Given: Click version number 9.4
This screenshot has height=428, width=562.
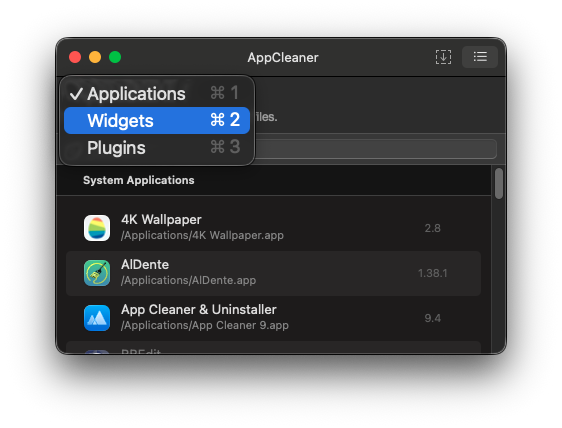Looking at the screenshot, I should 432,318.
